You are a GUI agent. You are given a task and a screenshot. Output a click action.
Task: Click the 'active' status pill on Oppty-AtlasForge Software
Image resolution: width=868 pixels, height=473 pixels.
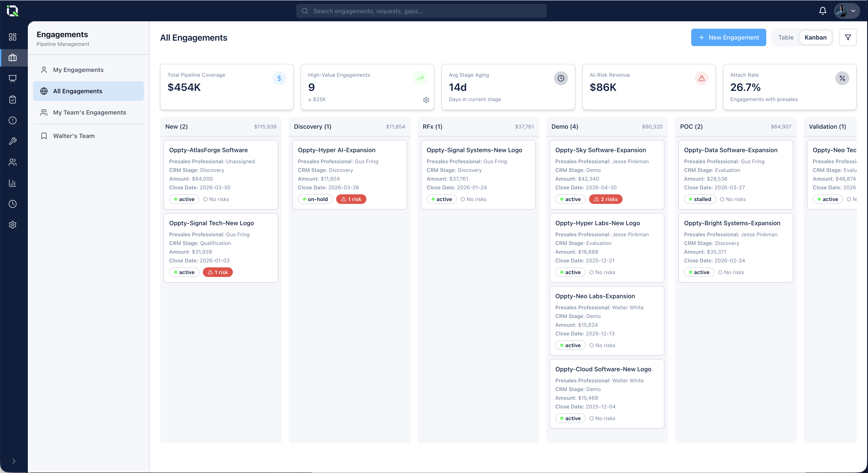(184, 199)
